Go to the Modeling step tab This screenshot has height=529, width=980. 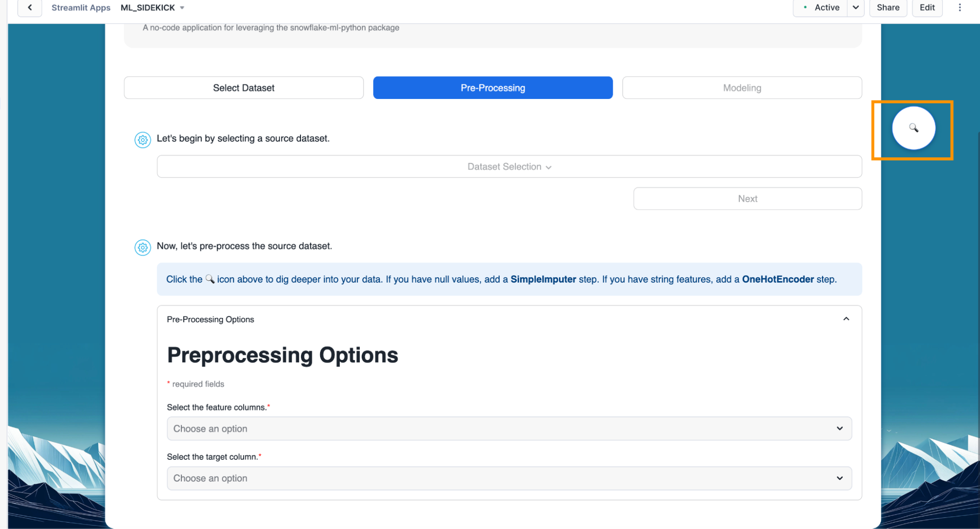point(742,88)
